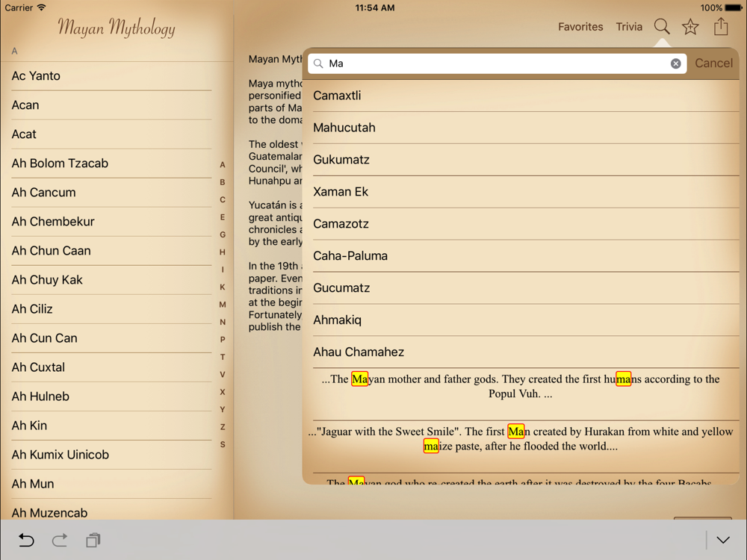Jump to letter H in index
The height and width of the screenshot is (560, 747).
click(223, 252)
